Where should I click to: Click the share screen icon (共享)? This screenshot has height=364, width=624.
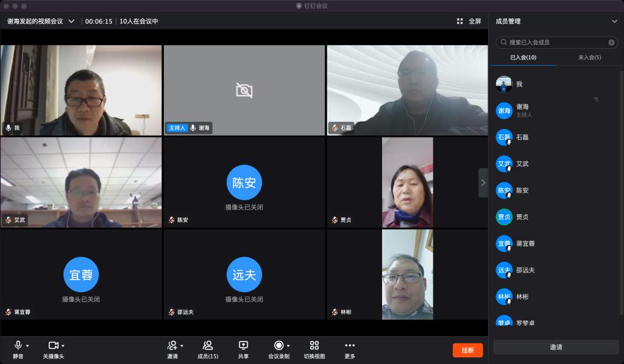click(x=243, y=346)
